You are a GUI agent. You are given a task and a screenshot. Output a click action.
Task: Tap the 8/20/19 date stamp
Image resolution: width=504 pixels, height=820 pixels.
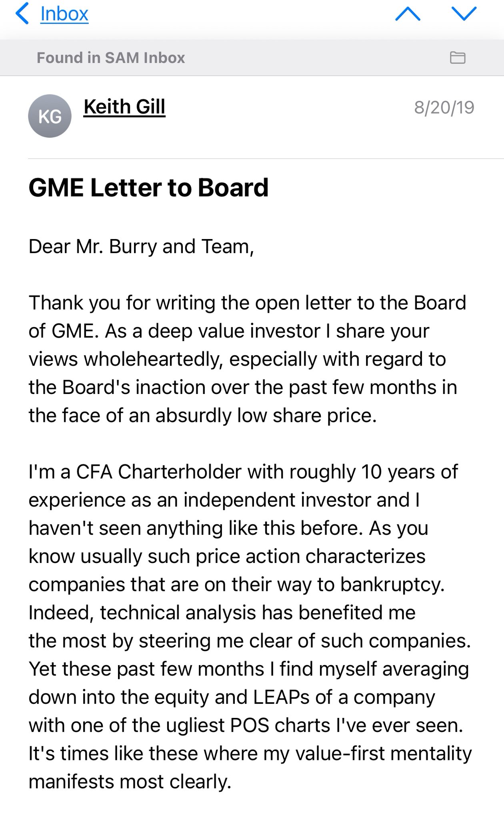pyautogui.click(x=444, y=107)
